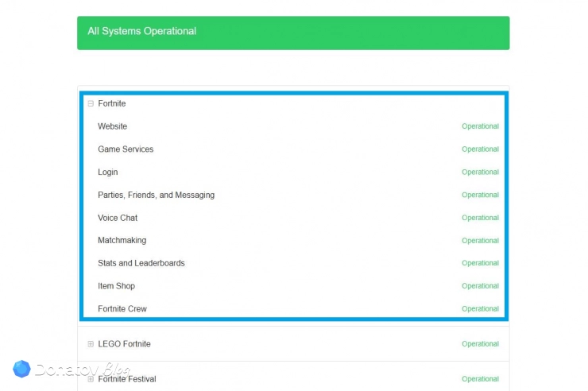This screenshot has height=391, width=588.
Task: Expand the LEGO Fortnite group
Action: pos(91,344)
